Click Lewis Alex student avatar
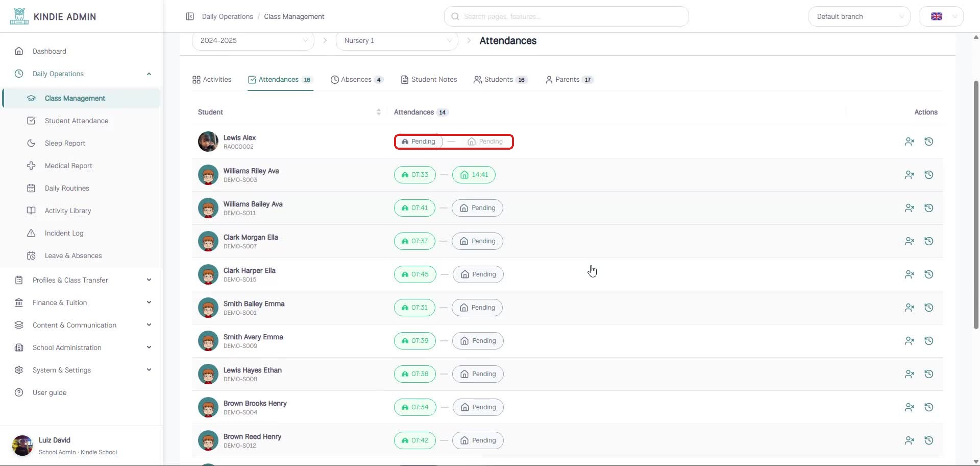Image resolution: width=980 pixels, height=466 pixels. (208, 142)
